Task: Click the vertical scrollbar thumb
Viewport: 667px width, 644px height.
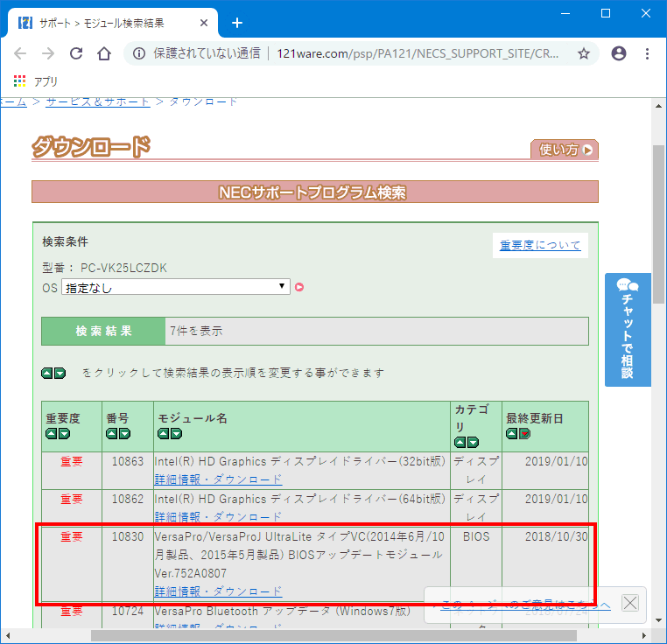Action: [658, 224]
